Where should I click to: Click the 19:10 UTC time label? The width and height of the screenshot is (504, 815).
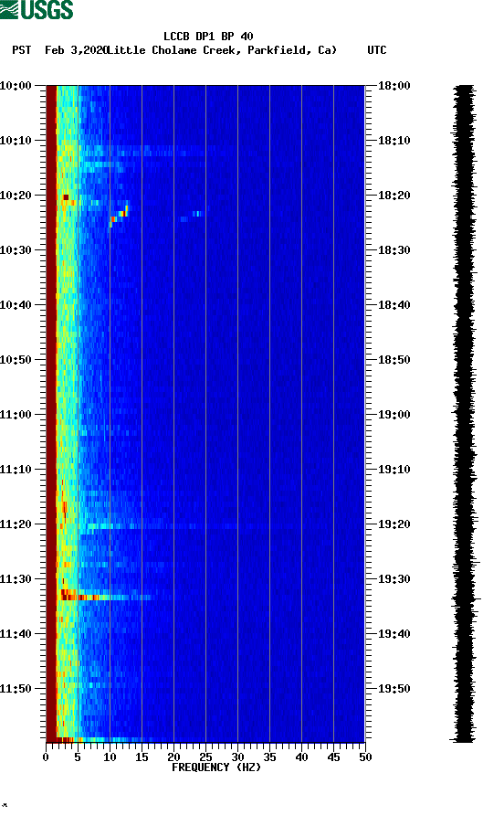point(394,470)
